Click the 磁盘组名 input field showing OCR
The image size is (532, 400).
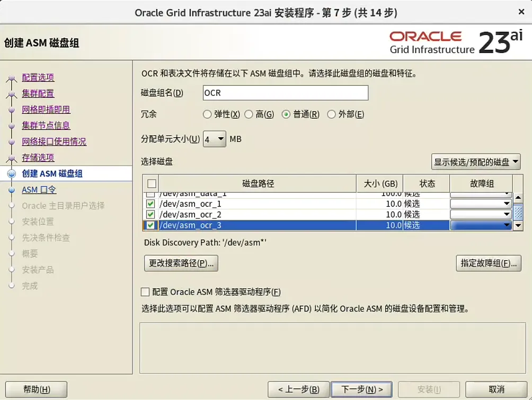285,92
